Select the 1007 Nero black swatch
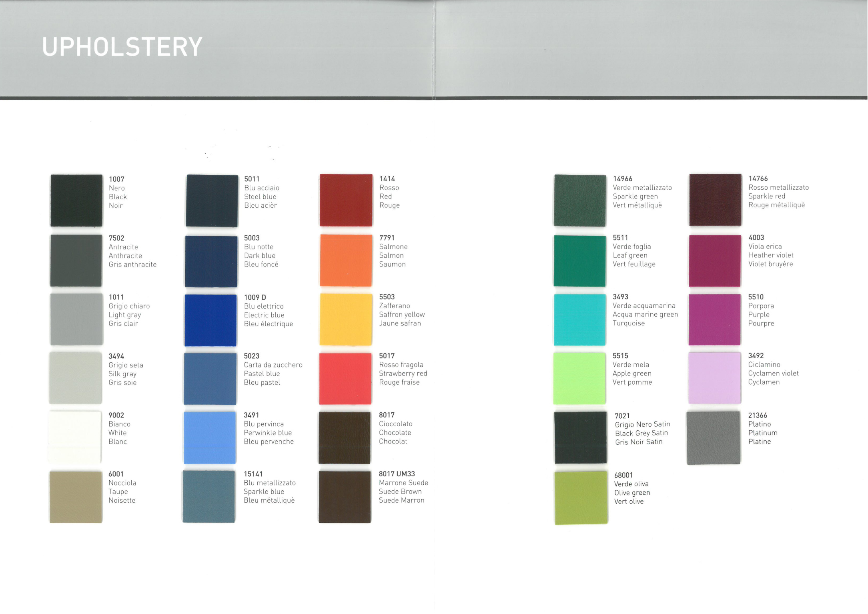868x614 pixels. (x=76, y=201)
